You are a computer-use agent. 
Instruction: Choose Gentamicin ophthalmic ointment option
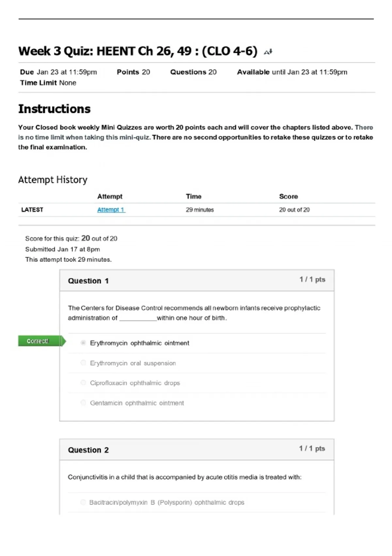(83, 403)
